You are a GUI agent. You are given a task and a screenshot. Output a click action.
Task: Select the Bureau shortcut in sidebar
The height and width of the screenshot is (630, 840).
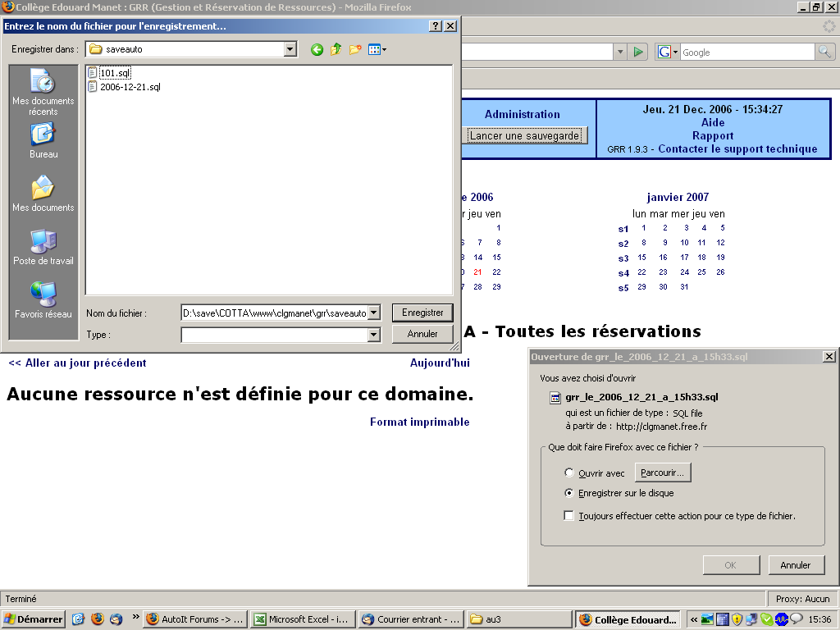[43, 140]
